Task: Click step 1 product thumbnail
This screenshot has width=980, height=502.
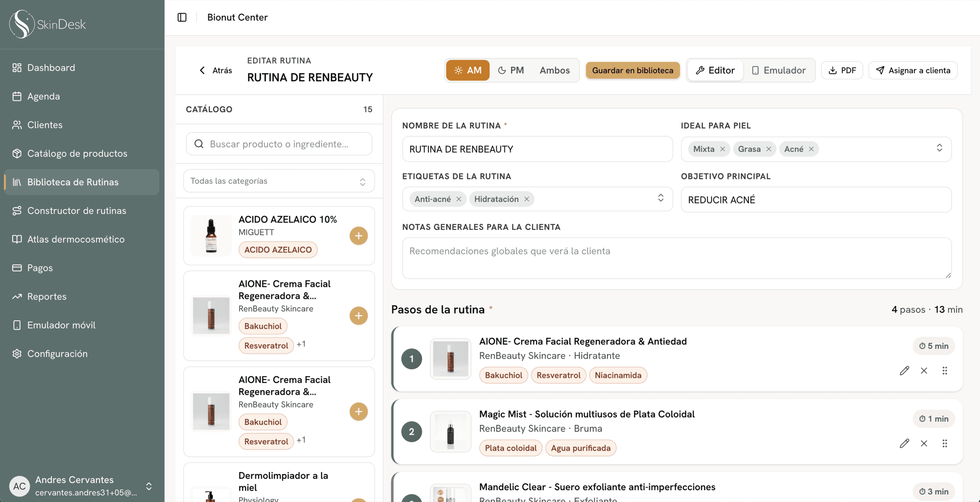Action: point(450,359)
